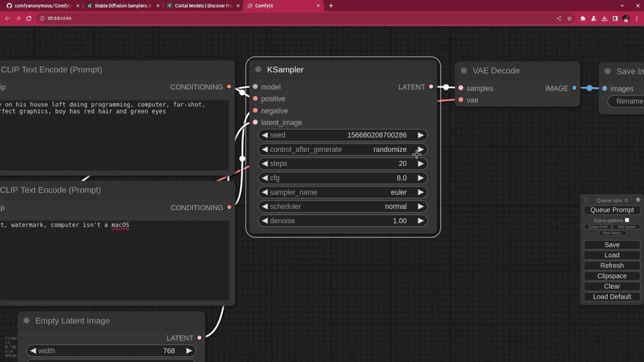This screenshot has height=362, width=644.
Task: Click the KSampler LATENT output socket
Action: (x=431, y=87)
